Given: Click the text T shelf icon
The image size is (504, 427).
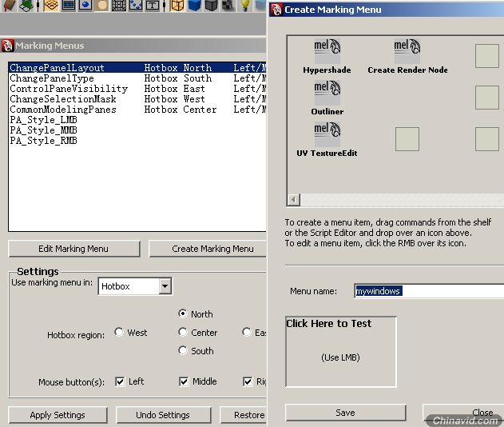Looking at the screenshot, I should tap(153, 6).
